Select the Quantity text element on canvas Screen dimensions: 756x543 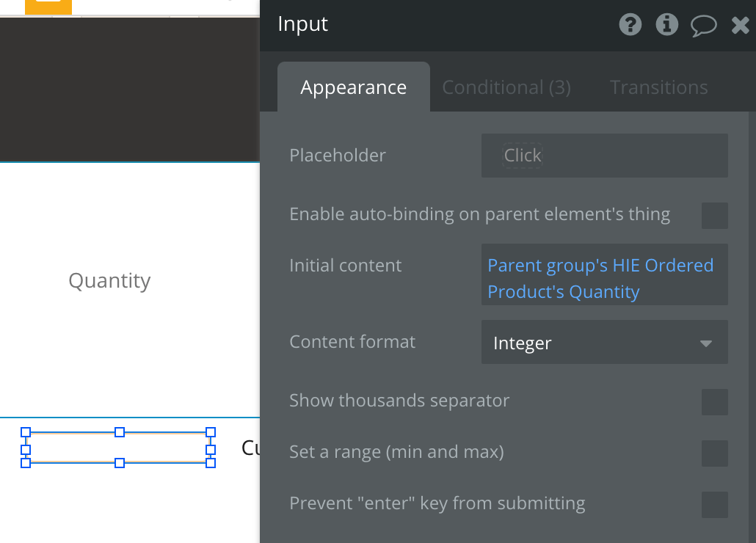click(109, 281)
